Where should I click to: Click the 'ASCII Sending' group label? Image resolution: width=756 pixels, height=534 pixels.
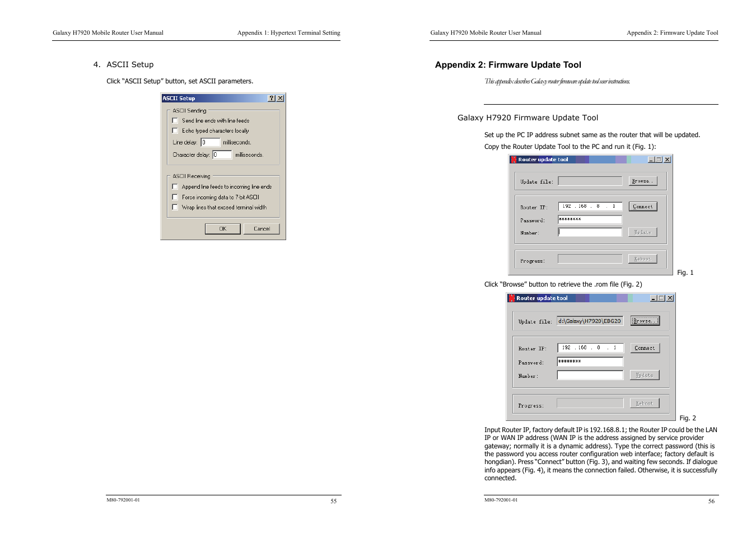coord(189,111)
